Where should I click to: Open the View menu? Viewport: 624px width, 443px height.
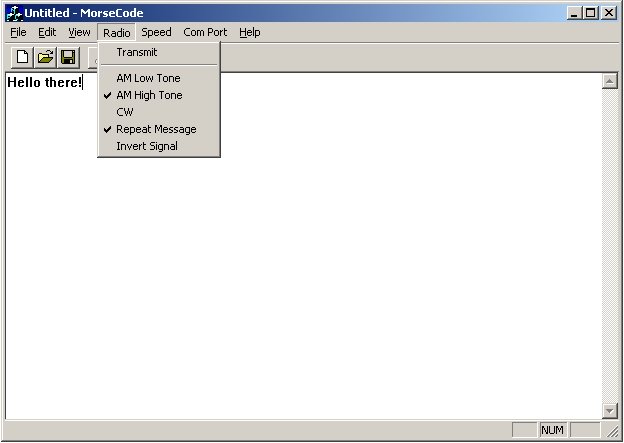pyautogui.click(x=79, y=32)
